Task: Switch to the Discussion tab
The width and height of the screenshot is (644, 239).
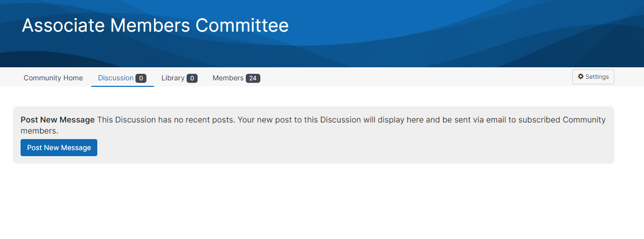Action: click(x=116, y=78)
